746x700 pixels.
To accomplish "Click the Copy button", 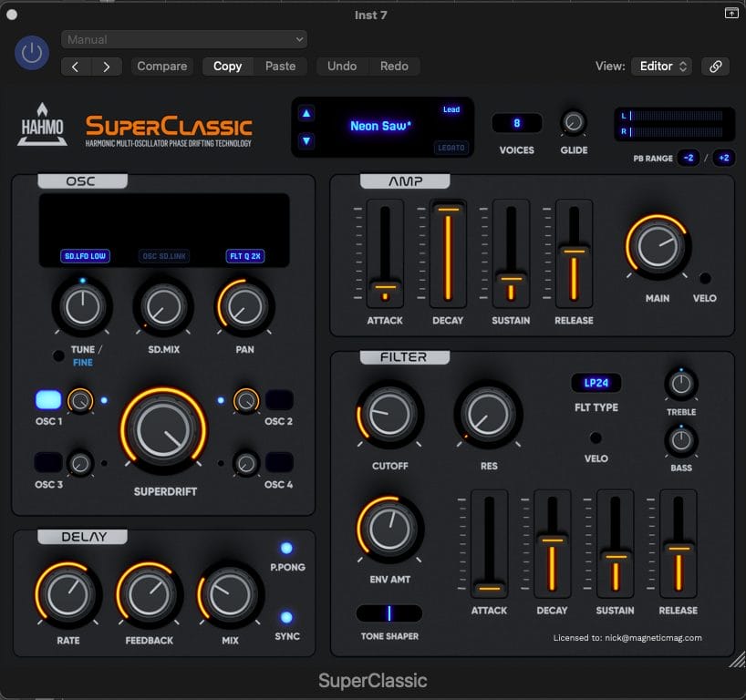I will (x=227, y=67).
